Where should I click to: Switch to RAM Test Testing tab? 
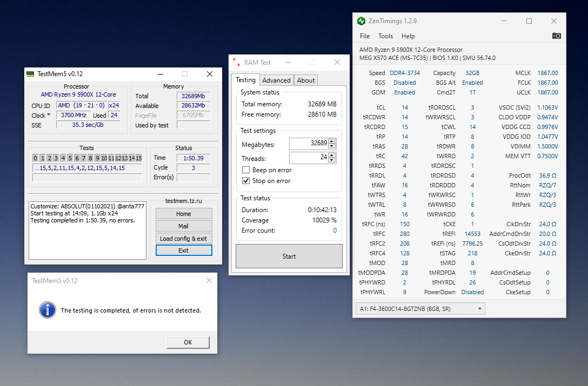245,80
